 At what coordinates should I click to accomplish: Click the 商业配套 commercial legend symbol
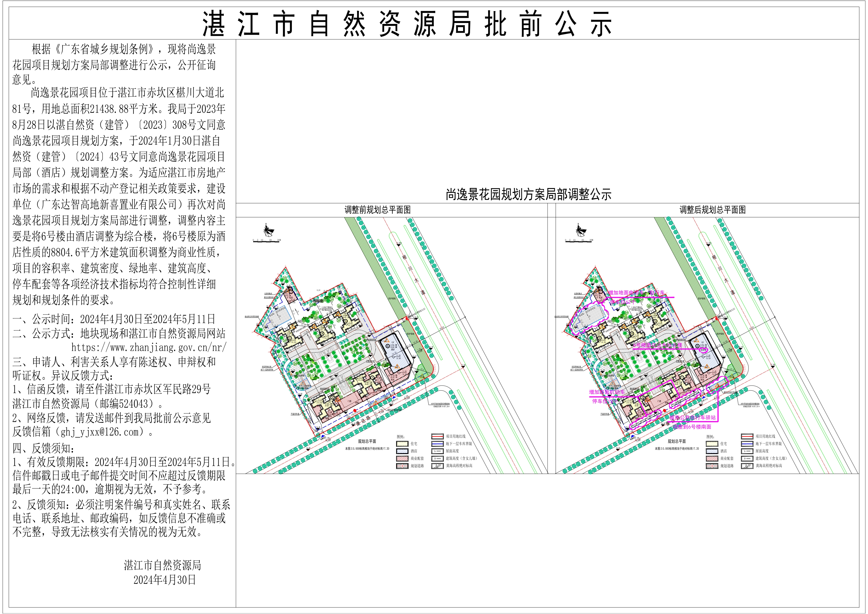point(402,459)
